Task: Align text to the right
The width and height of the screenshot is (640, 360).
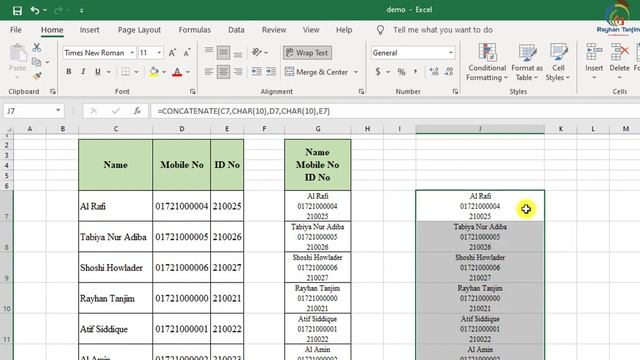Action: (x=238, y=72)
